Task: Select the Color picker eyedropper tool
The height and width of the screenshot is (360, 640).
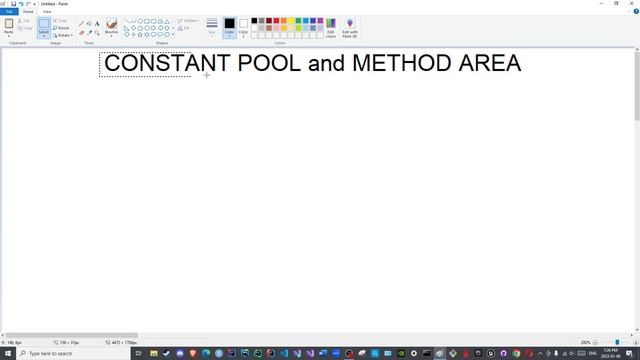Action: pyautogui.click(x=89, y=33)
